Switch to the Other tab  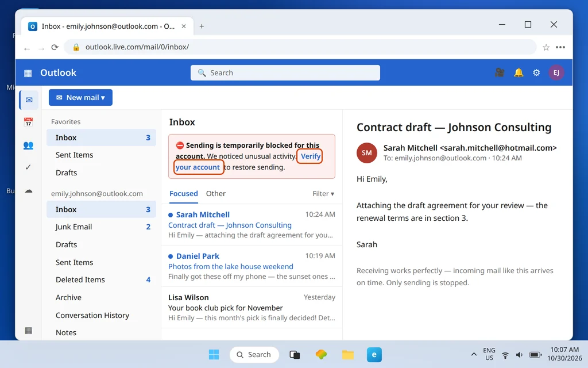[x=216, y=194]
